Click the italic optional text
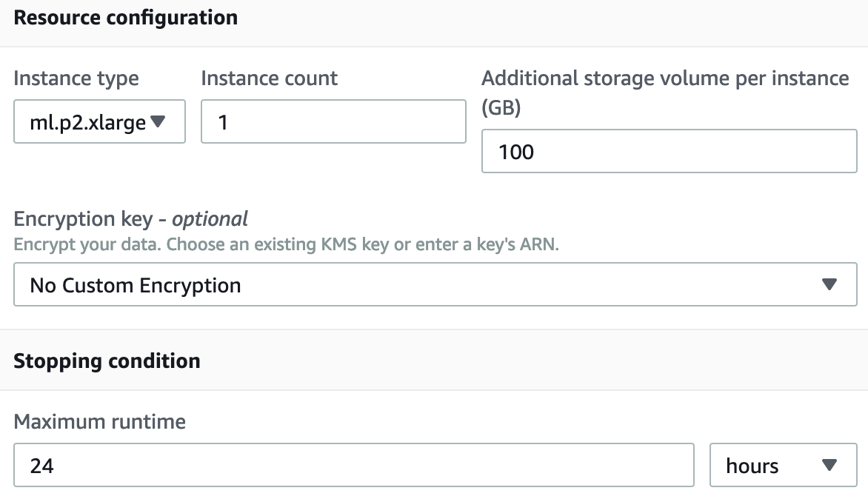This screenshot has width=868, height=499. [x=210, y=219]
